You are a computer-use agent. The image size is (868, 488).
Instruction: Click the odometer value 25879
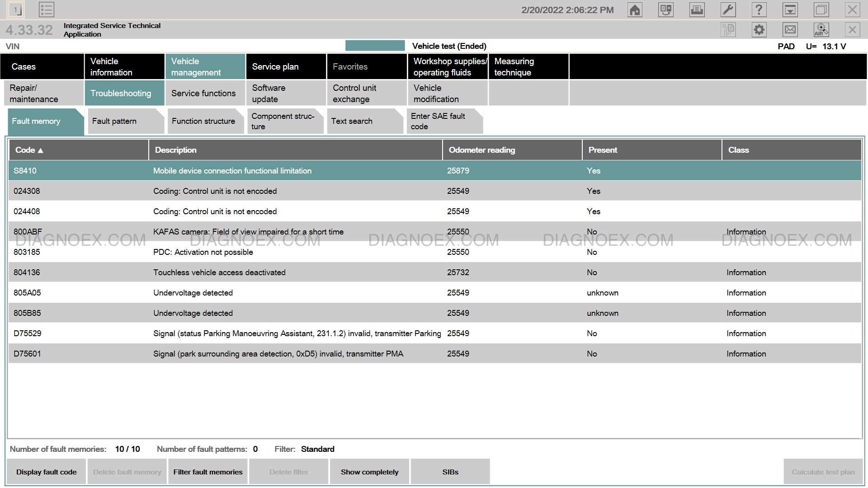[x=458, y=171]
